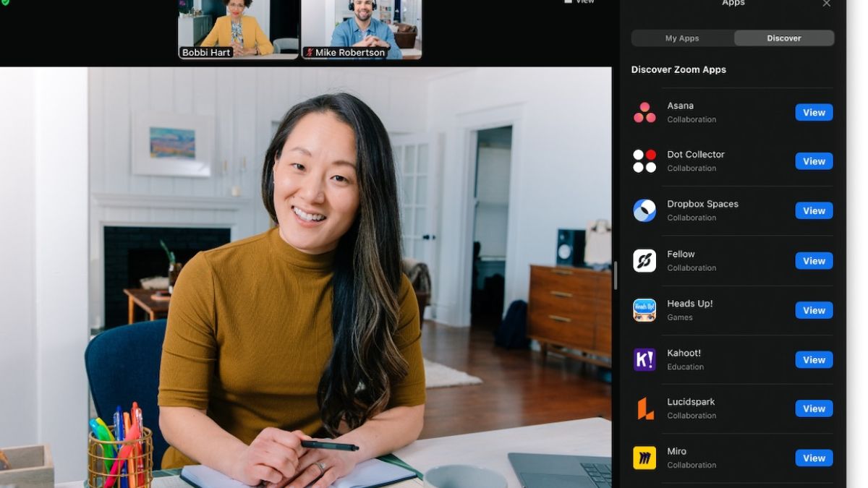Click the Kahoot! app name

tap(684, 353)
